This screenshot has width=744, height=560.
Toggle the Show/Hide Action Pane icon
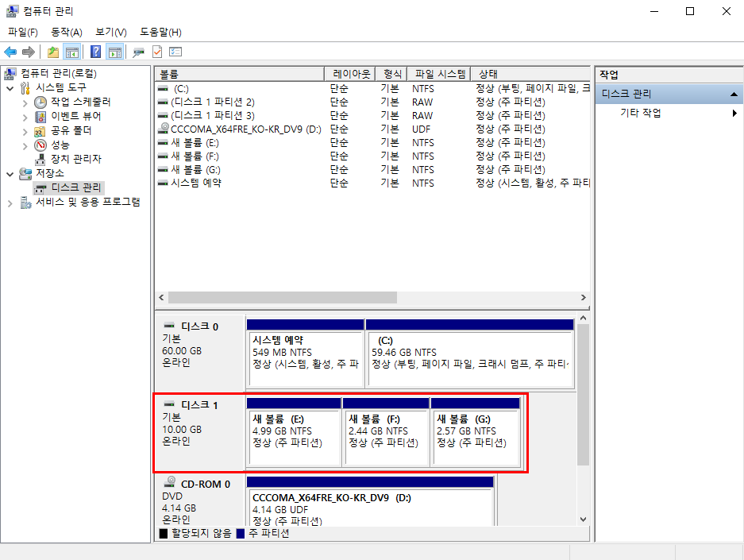tap(115, 52)
